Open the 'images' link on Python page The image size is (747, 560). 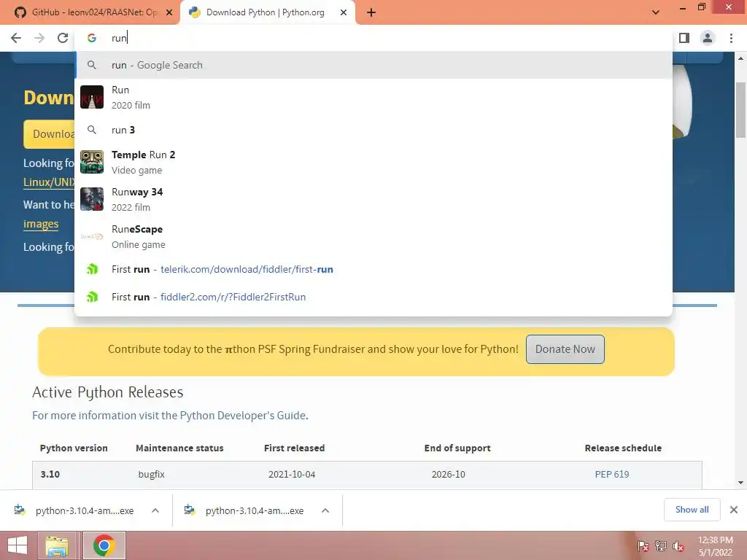(41, 224)
